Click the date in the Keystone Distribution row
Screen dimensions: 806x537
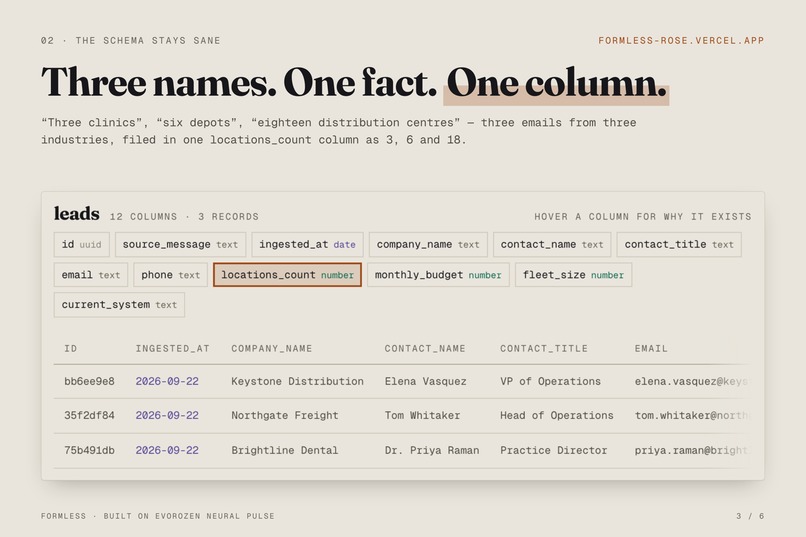click(x=167, y=382)
